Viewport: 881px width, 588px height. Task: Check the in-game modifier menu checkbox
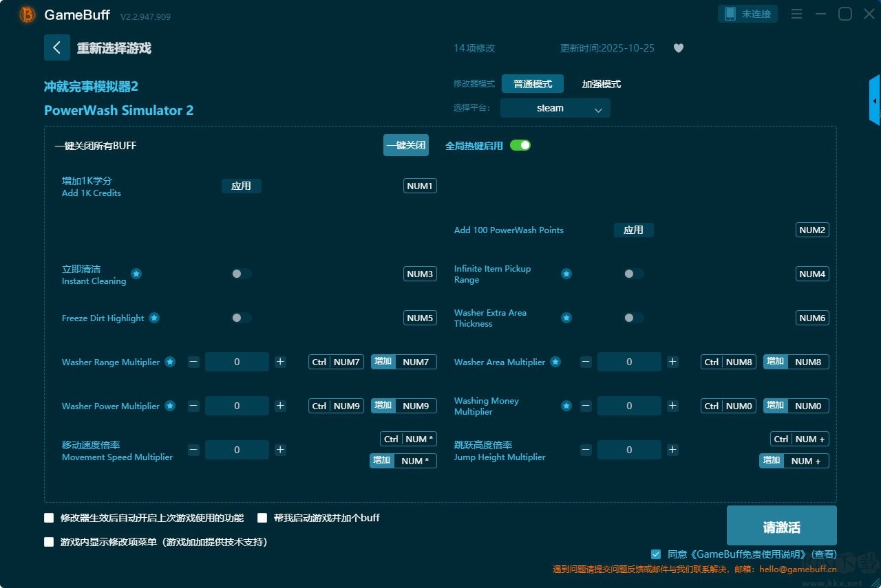coord(49,542)
